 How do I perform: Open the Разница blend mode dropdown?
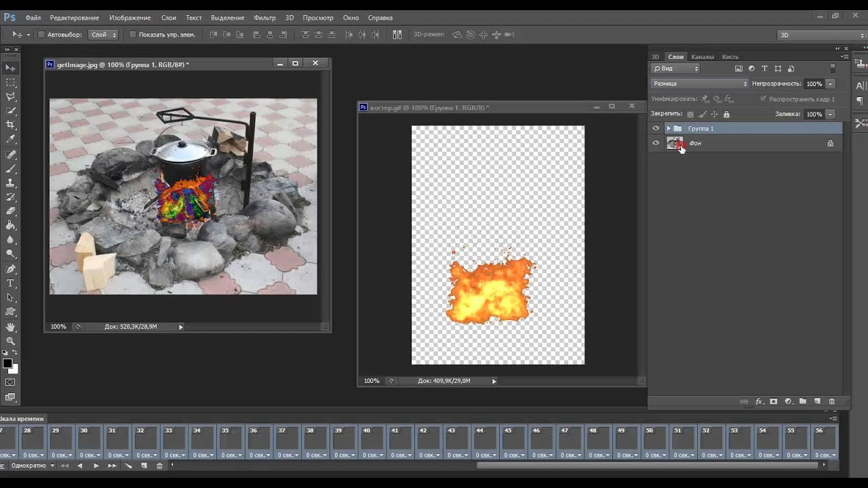[700, 83]
